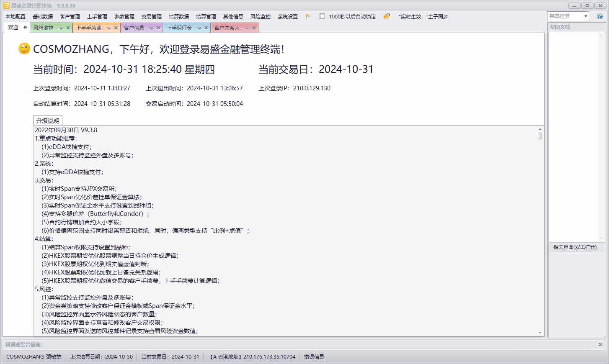Close the 客户关系人 tab
Viewport: 609px width, 364px height.
point(254,28)
